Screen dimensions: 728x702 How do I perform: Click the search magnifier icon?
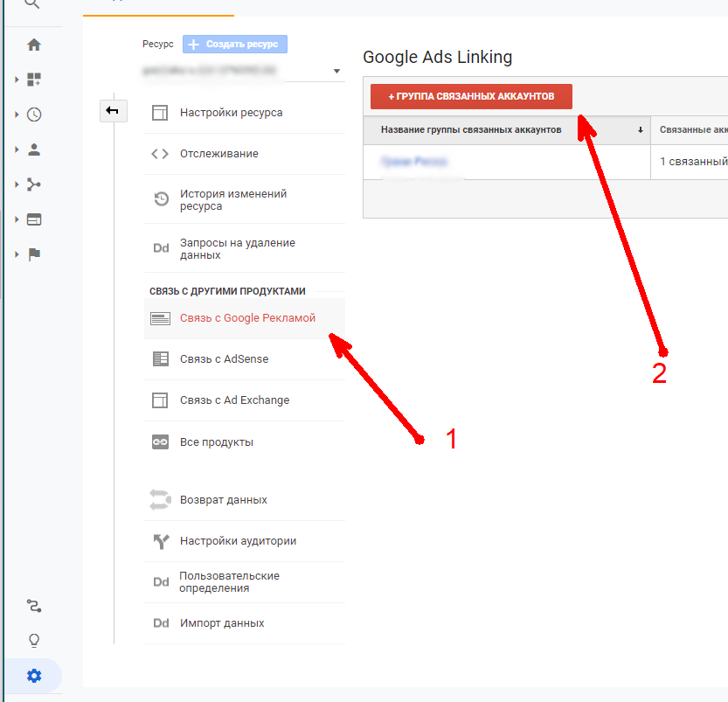(31, 3)
